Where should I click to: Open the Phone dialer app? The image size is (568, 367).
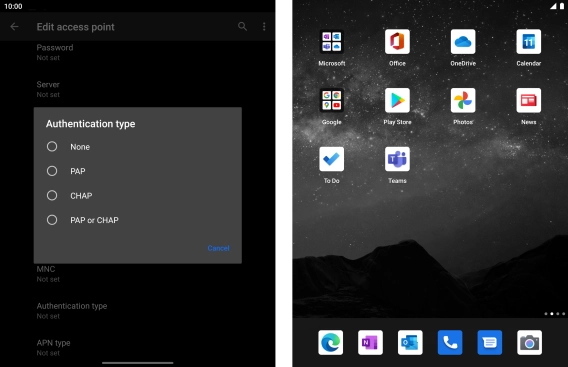(450, 342)
